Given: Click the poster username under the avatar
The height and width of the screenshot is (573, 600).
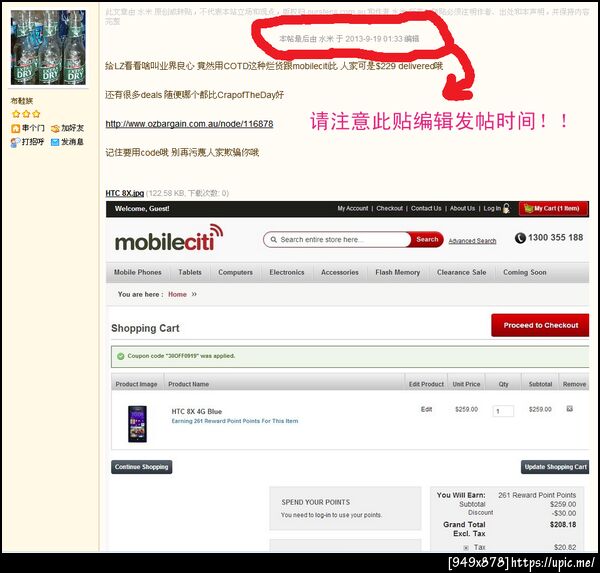Looking at the screenshot, I should [22, 101].
